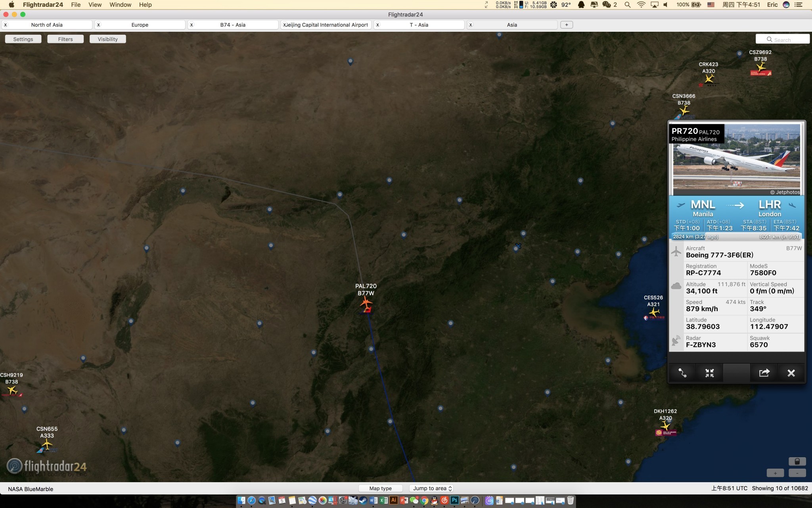Screen dimensions: 812x508
Task: Open Spotlight search in menu bar
Action: [627, 5]
